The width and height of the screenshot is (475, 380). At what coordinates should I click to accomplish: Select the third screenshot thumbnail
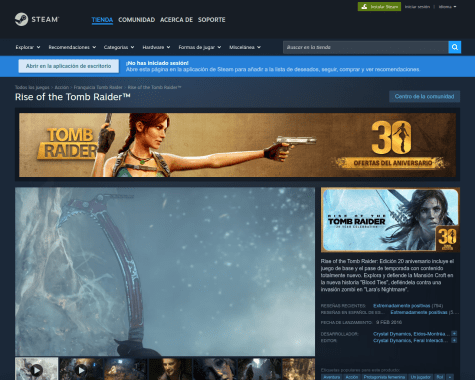126,369
